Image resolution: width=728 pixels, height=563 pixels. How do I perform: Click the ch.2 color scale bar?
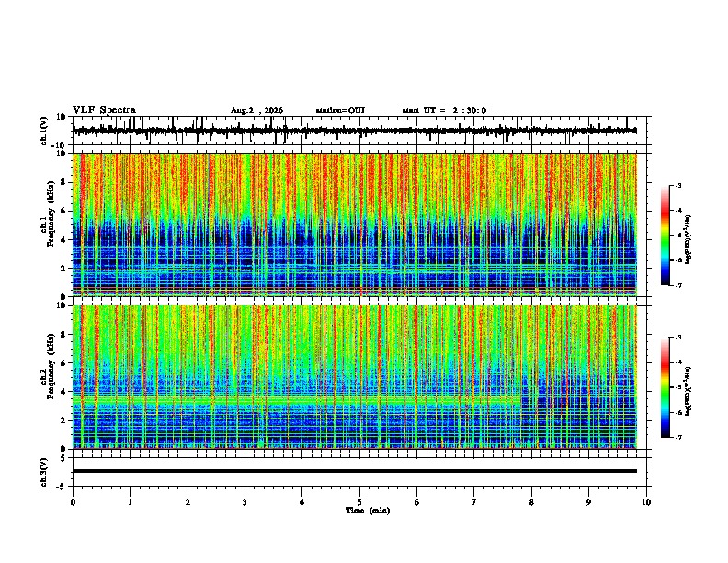click(x=665, y=387)
